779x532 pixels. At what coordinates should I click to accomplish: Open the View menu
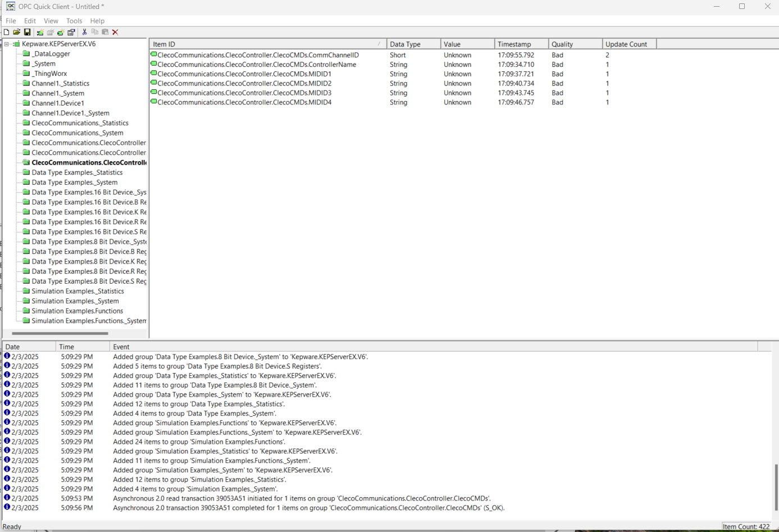[x=51, y=20]
